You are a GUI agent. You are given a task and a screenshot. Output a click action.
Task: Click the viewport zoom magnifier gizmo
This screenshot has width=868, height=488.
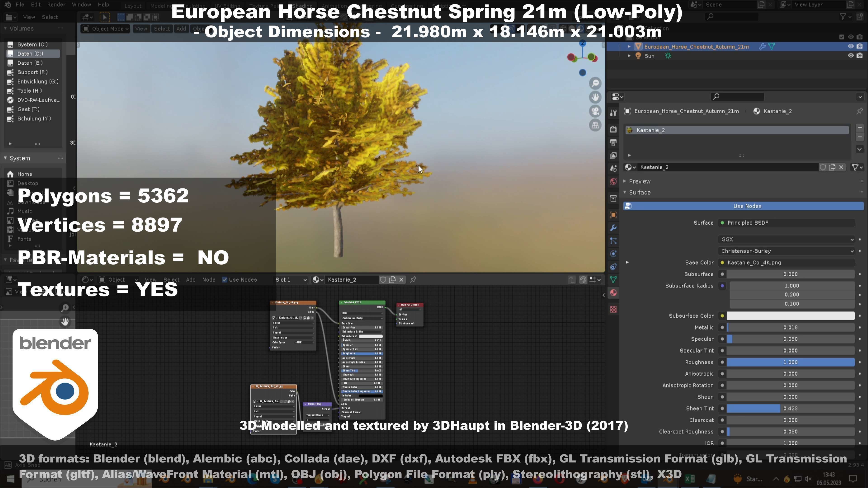pyautogui.click(x=595, y=83)
